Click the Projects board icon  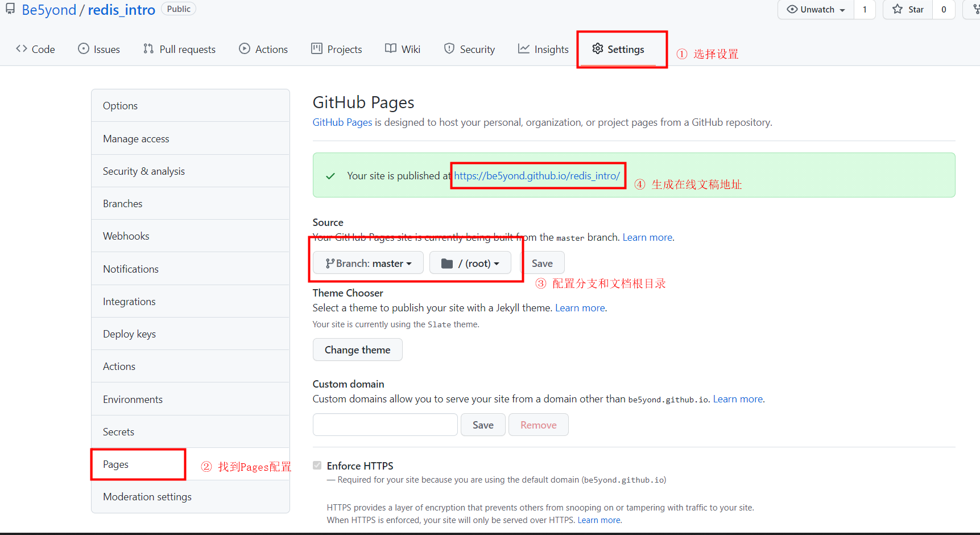point(316,49)
